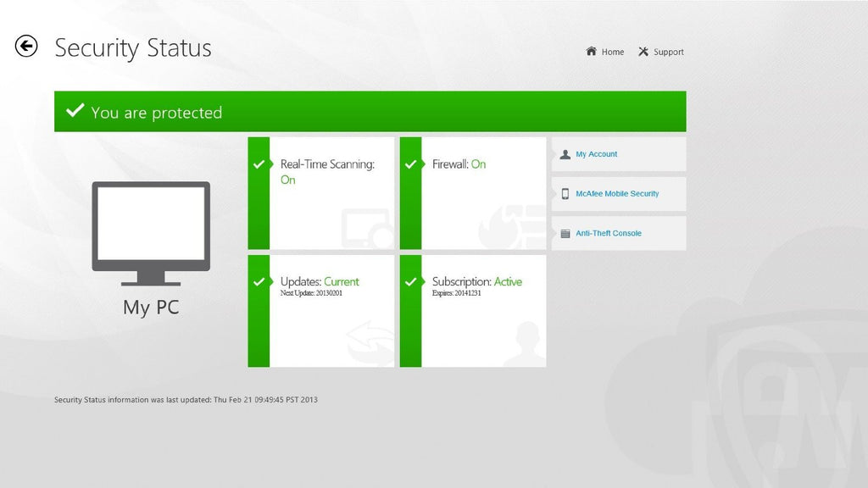This screenshot has height=488, width=868.
Task: Open the My Account link
Action: [597, 154]
